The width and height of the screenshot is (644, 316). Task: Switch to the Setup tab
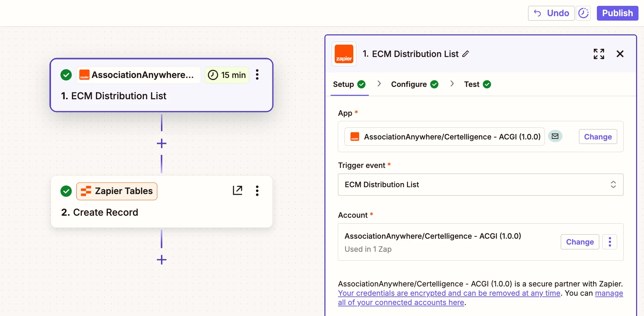pos(349,84)
